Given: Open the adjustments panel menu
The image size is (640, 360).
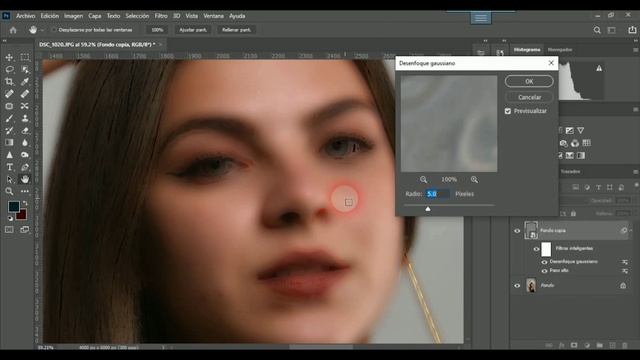Looking at the screenshot, I should [x=636, y=109].
